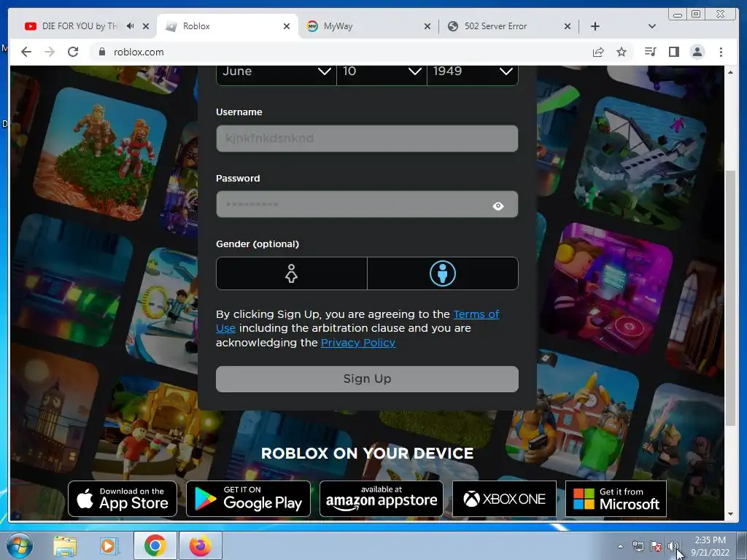This screenshot has height=560, width=747.
Task: Click the scrollbar up arrow
Action: tap(730, 72)
